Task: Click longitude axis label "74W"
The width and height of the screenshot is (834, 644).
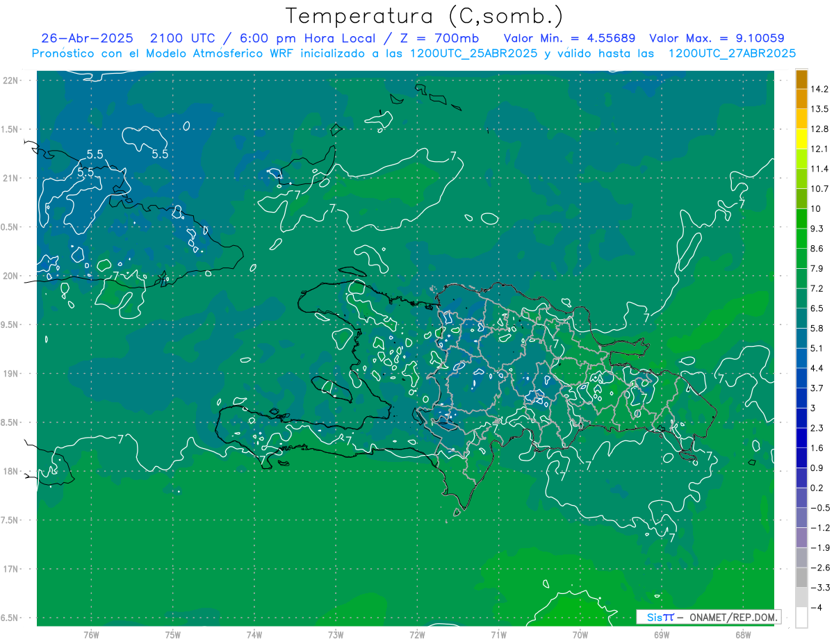Action: tap(254, 635)
